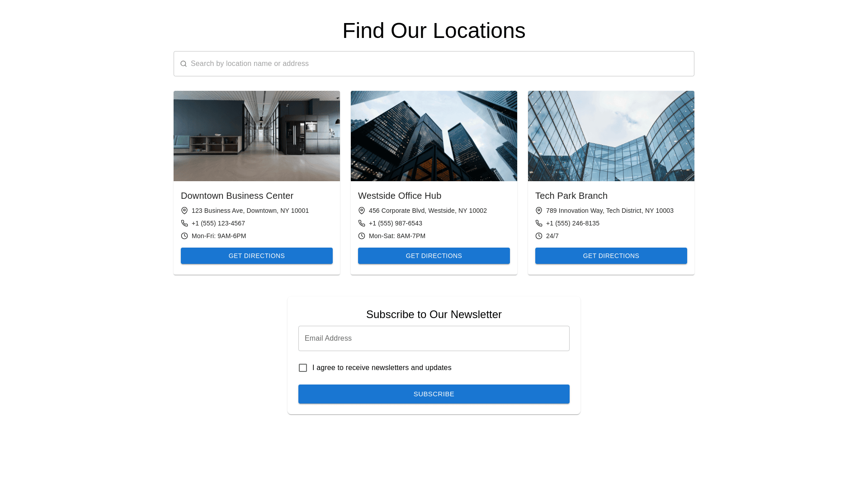This screenshot has height=488, width=868.
Task: Check the newsletter agreement checkbox
Action: [303, 368]
